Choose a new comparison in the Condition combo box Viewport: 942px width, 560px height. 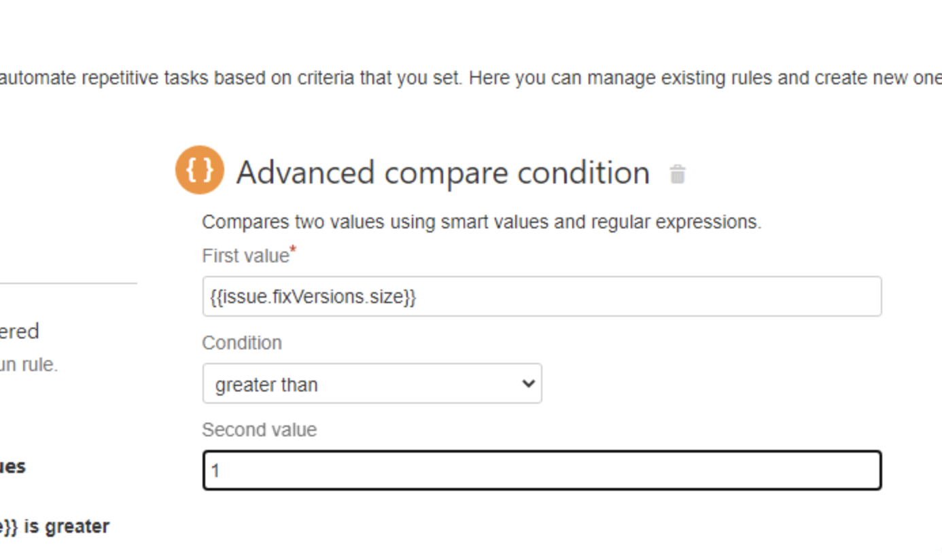pyautogui.click(x=371, y=383)
